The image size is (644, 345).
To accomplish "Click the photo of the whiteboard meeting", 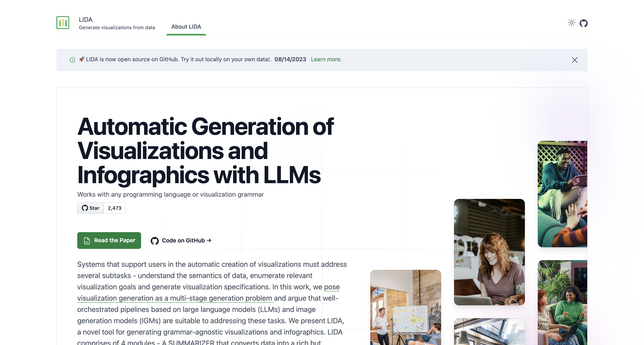I will click(x=406, y=307).
